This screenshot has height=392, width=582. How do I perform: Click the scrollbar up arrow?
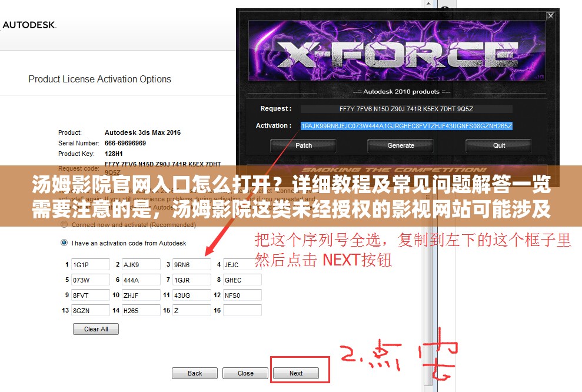[x=428, y=4]
